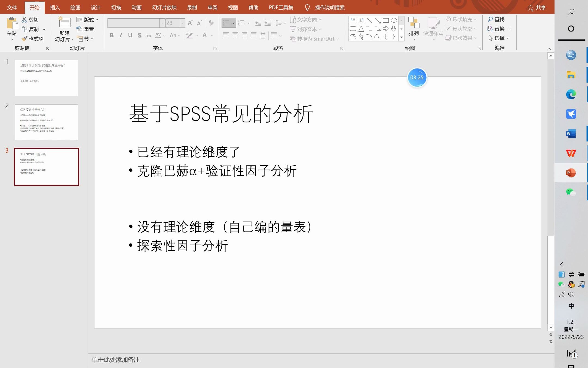The width and height of the screenshot is (588, 368).
Task: Clear all formatting eraser icon
Action: 211,23
